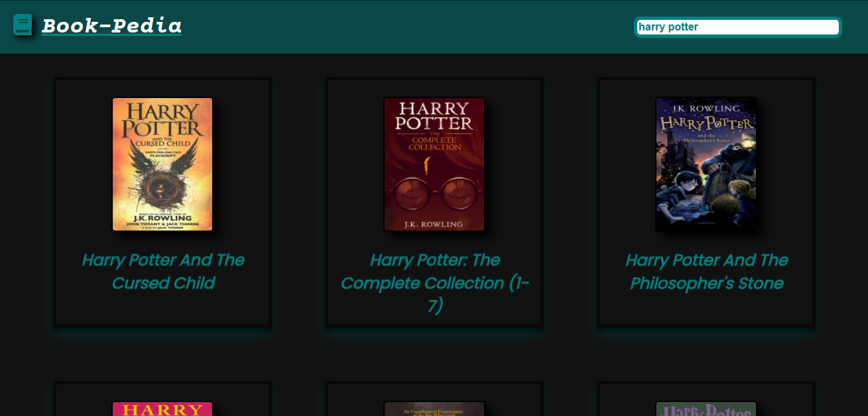This screenshot has width=868, height=416.
Task: Open the "Unauthorized Examination" cover in second row
Action: point(434,409)
